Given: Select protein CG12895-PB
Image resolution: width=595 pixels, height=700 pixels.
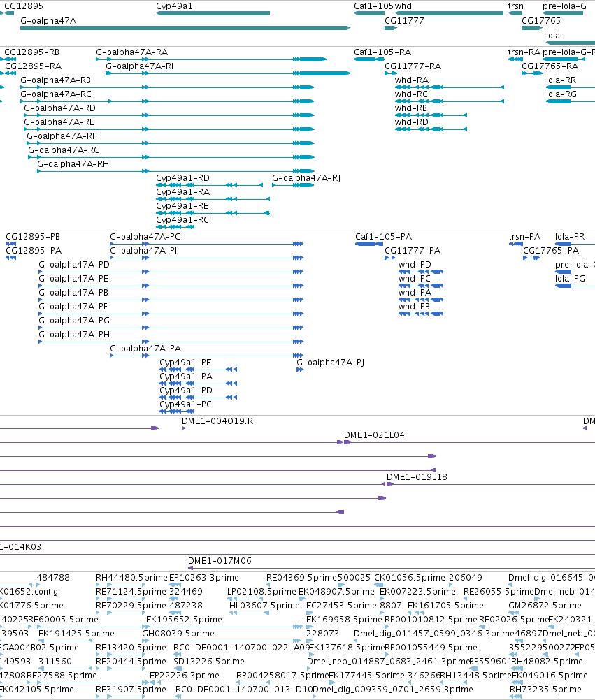Looking at the screenshot, I should pos(33,237).
